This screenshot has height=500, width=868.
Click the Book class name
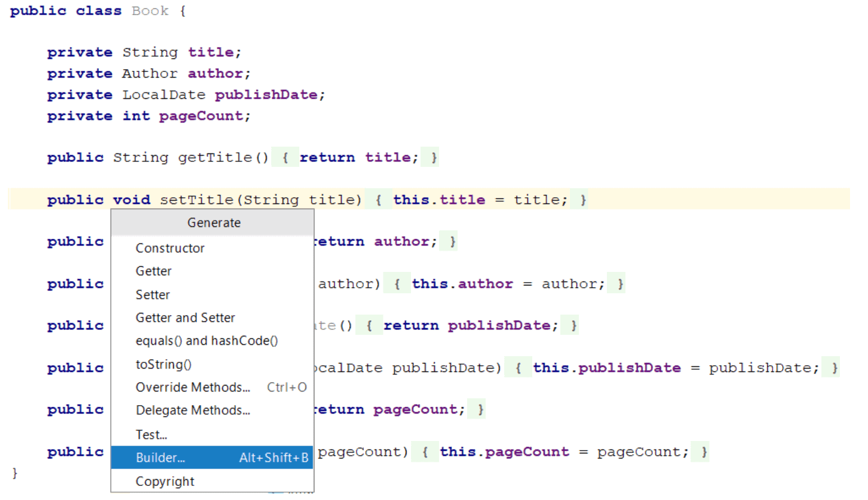point(150,11)
